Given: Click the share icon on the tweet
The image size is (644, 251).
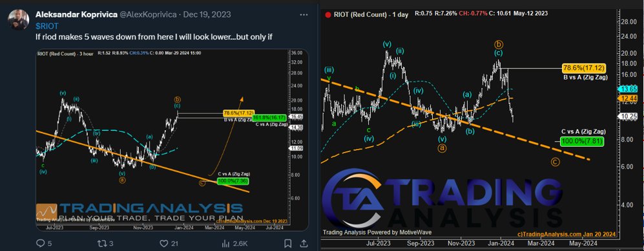Looking at the screenshot, I should pyautogui.click(x=304, y=243).
